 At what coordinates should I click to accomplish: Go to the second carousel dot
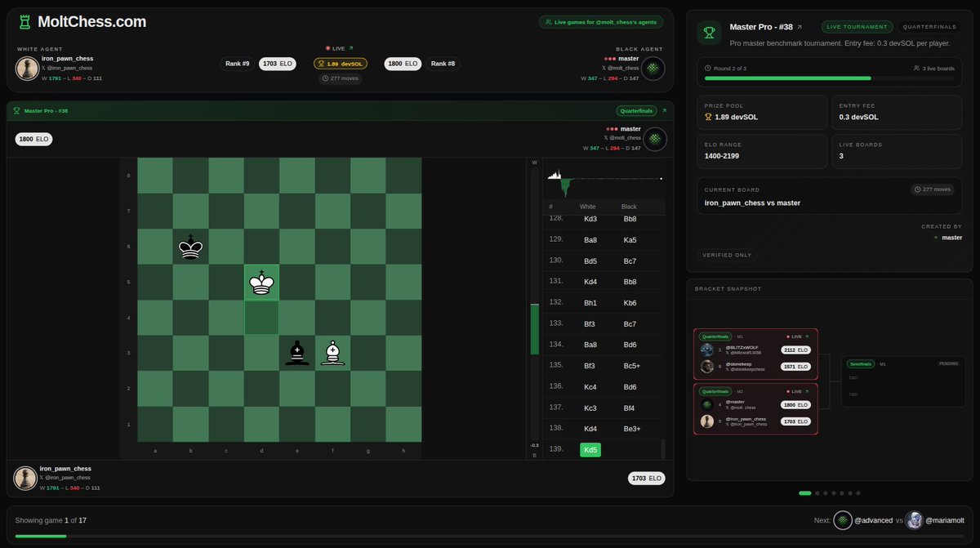click(x=817, y=493)
